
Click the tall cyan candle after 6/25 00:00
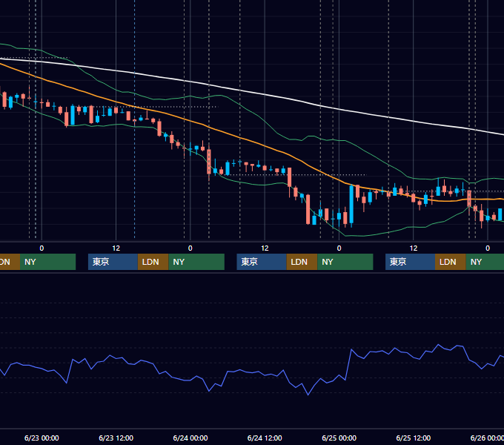[351, 205]
